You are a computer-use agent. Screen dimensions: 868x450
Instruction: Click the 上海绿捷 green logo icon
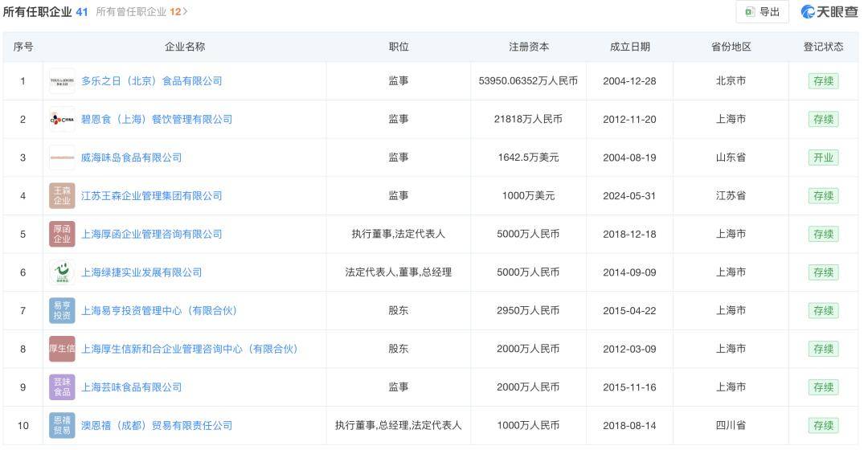tap(62, 272)
